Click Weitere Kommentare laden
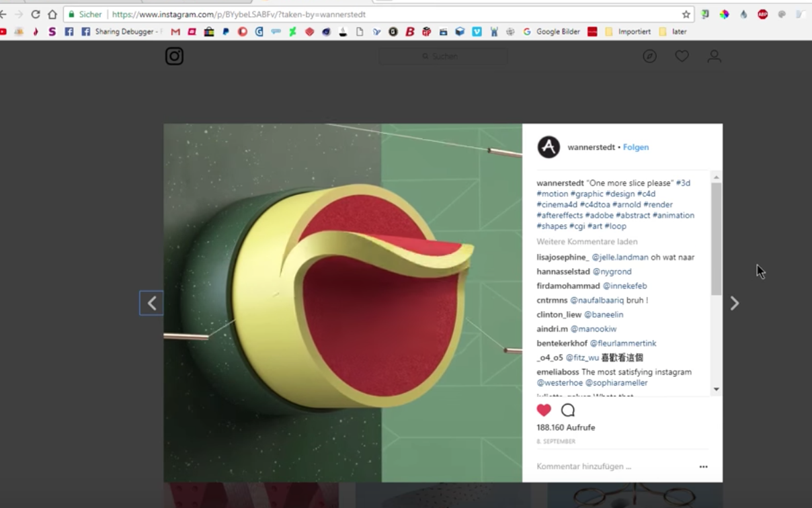 [x=587, y=242]
